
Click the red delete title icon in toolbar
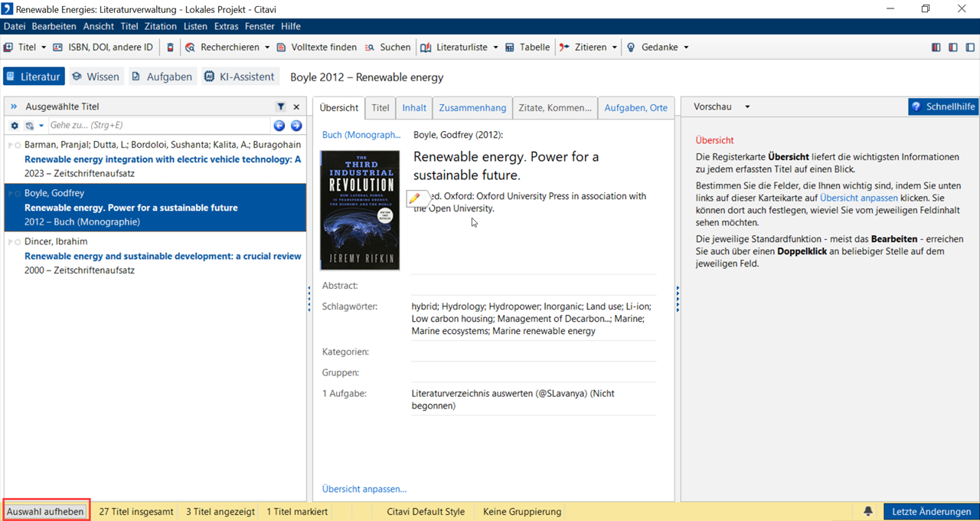[x=170, y=48]
